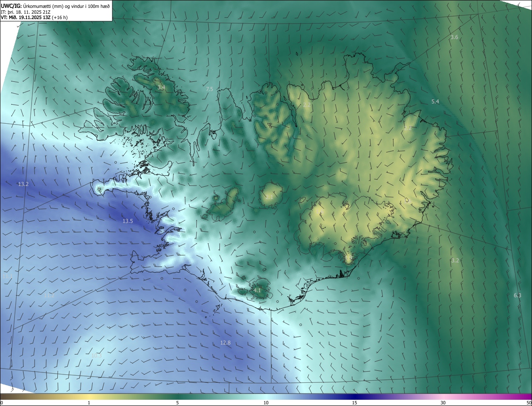
Task: Click the 7.5 value label on the map
Action: [x=209, y=89]
